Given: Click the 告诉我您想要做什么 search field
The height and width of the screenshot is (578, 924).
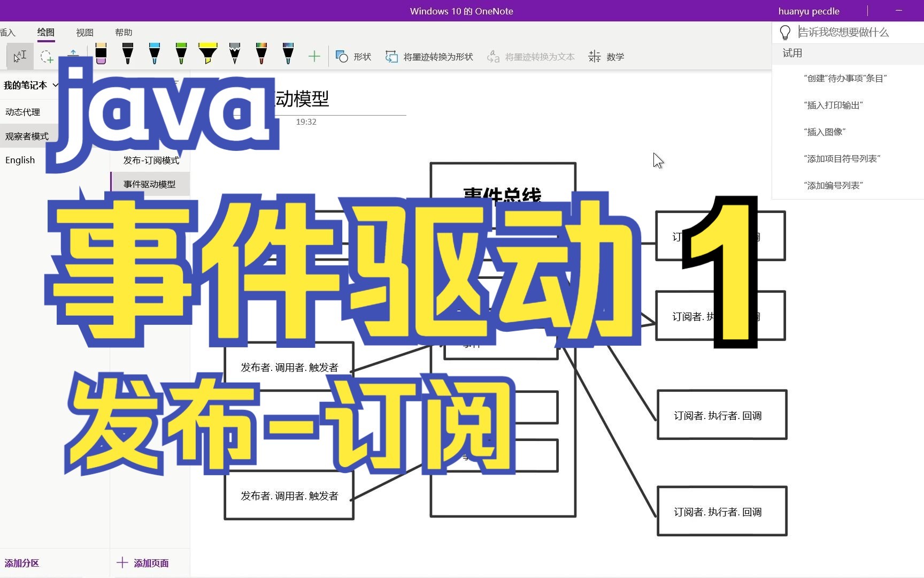Looking at the screenshot, I should 859,32.
